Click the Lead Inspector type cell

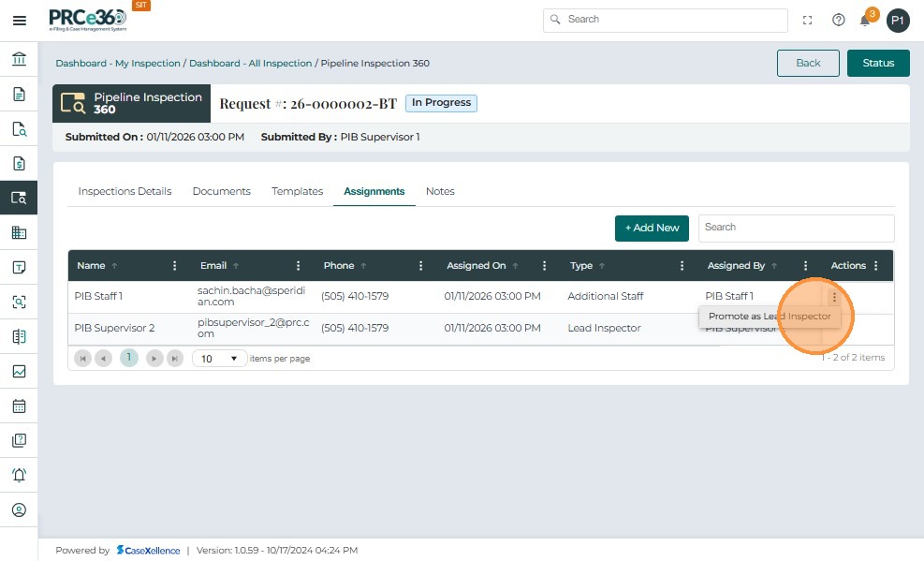(x=604, y=328)
